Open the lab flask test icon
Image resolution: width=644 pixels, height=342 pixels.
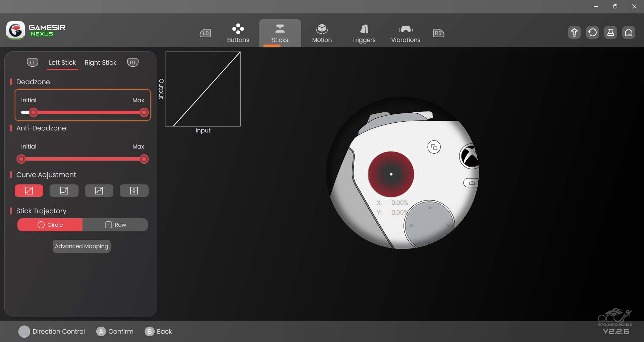610,33
